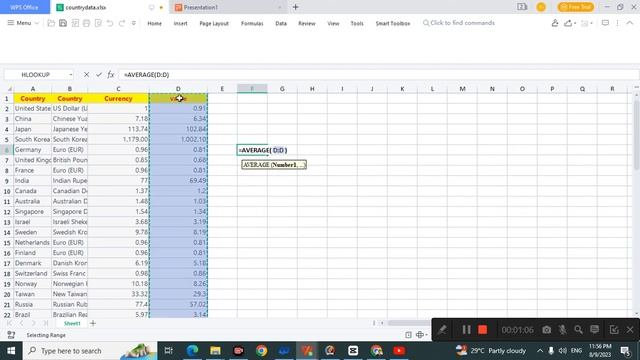Screen dimensions: 640x360
Task: Click the Undo arrow icon
Action: point(110,23)
